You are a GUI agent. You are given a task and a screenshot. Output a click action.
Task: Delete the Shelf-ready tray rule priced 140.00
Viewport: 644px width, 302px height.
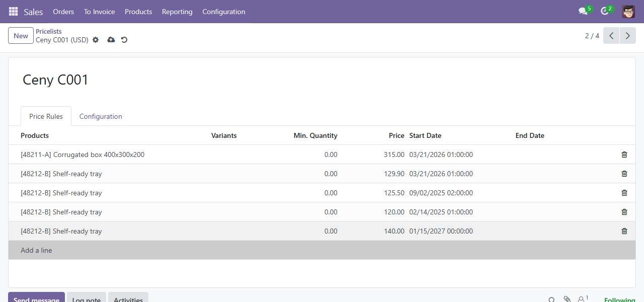[x=624, y=231]
